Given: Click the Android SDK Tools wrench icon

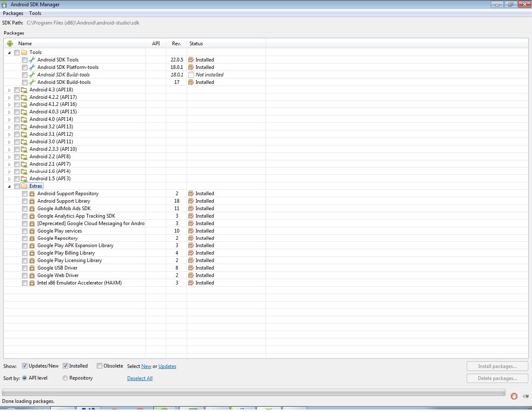Looking at the screenshot, I should point(32,60).
